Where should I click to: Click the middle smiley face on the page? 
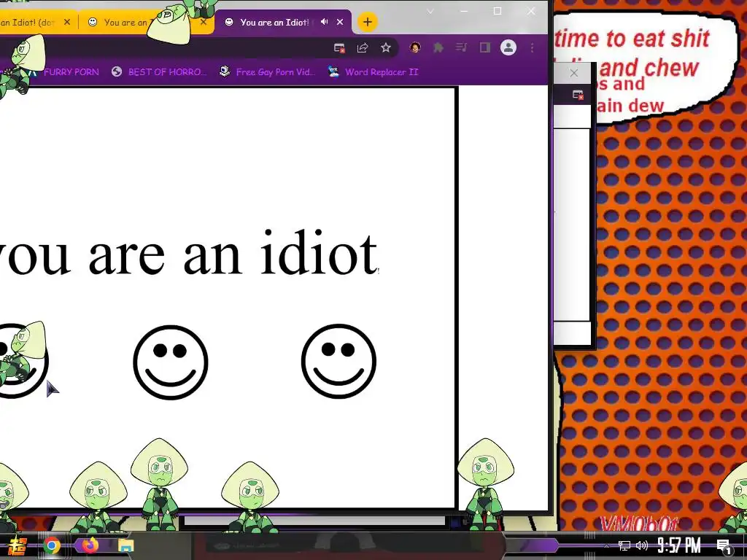[171, 362]
